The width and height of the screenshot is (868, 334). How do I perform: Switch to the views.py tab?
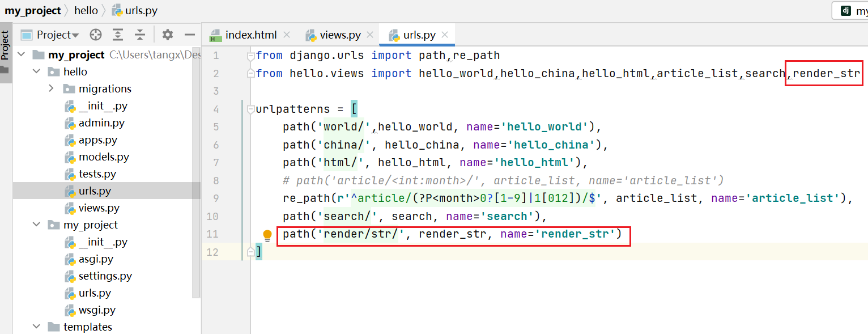[340, 35]
